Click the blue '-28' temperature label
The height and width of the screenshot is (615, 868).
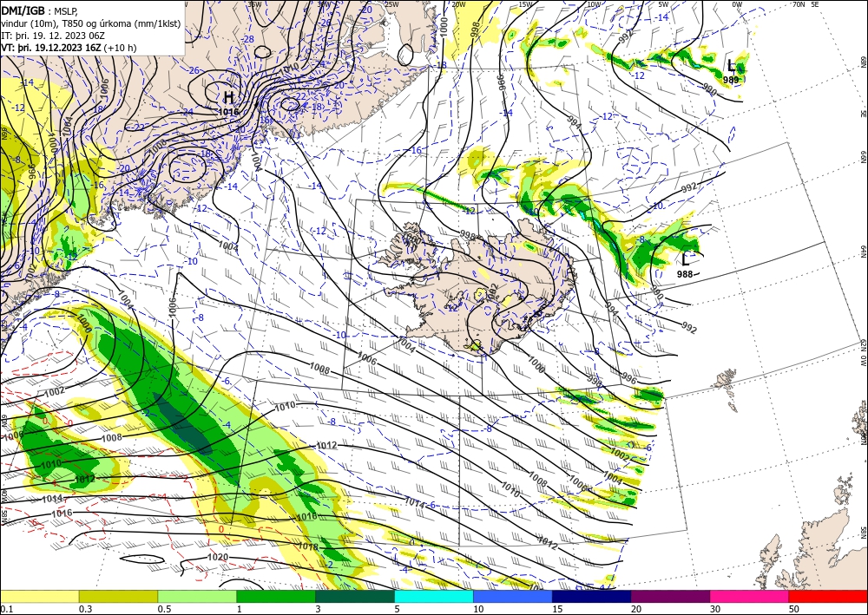[247, 39]
